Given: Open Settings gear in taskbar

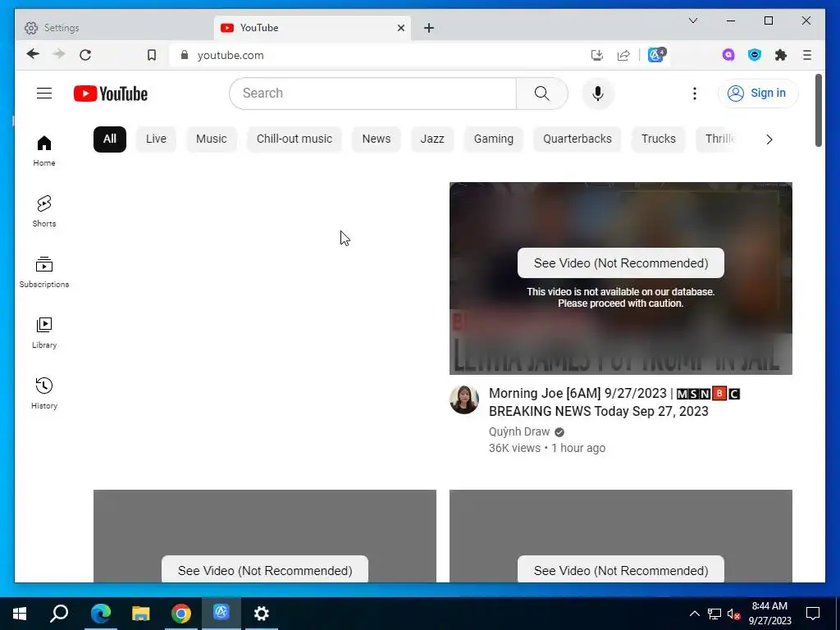Looking at the screenshot, I should (262, 614).
